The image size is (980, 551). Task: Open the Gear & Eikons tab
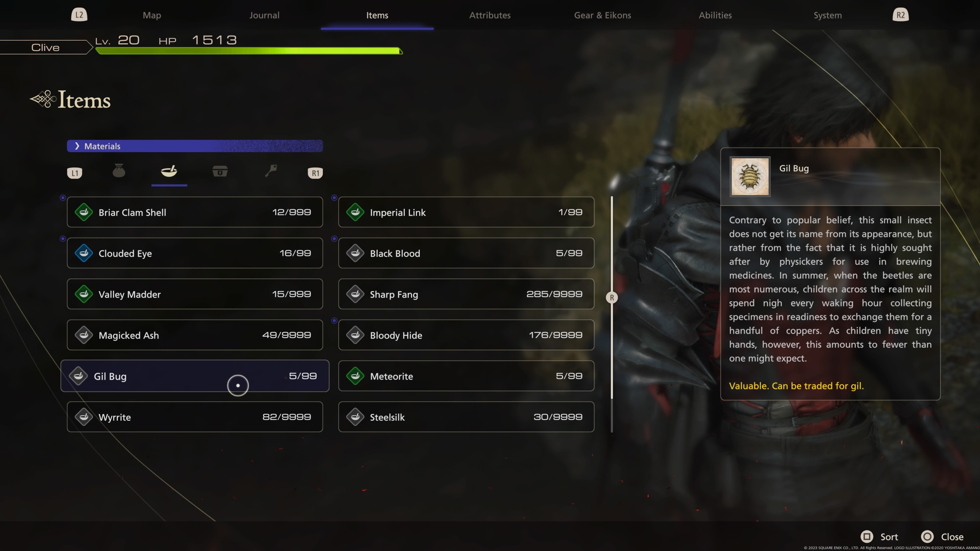click(602, 15)
